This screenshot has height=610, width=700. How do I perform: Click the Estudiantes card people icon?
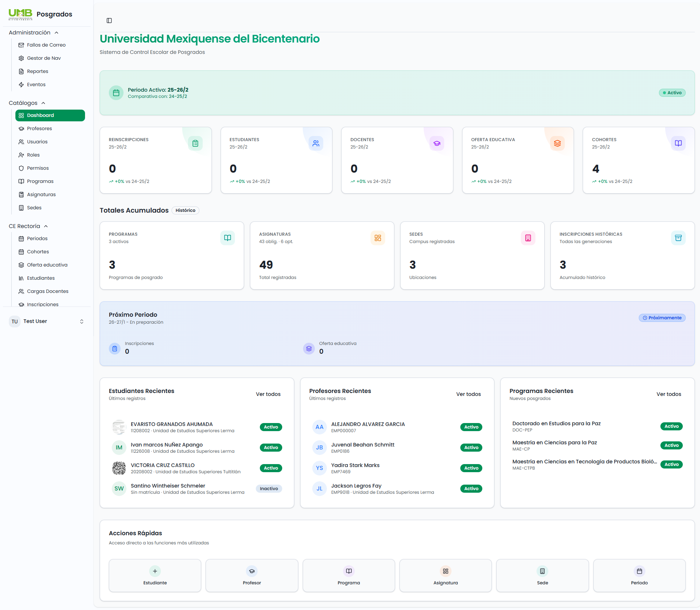click(x=316, y=143)
